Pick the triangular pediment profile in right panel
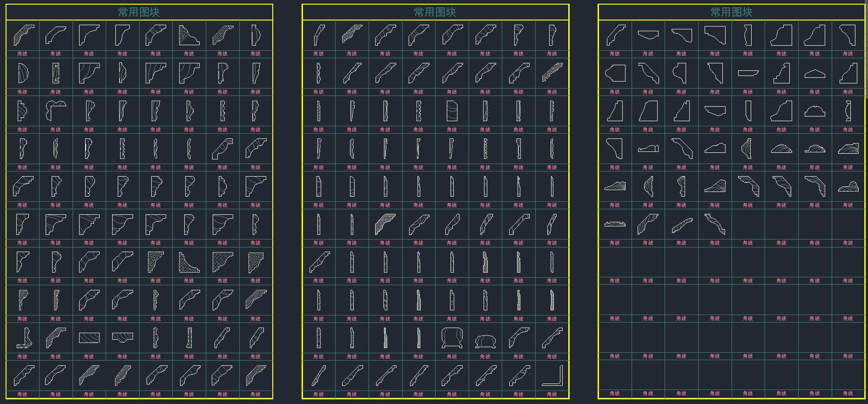The width and height of the screenshot is (868, 404). click(814, 74)
